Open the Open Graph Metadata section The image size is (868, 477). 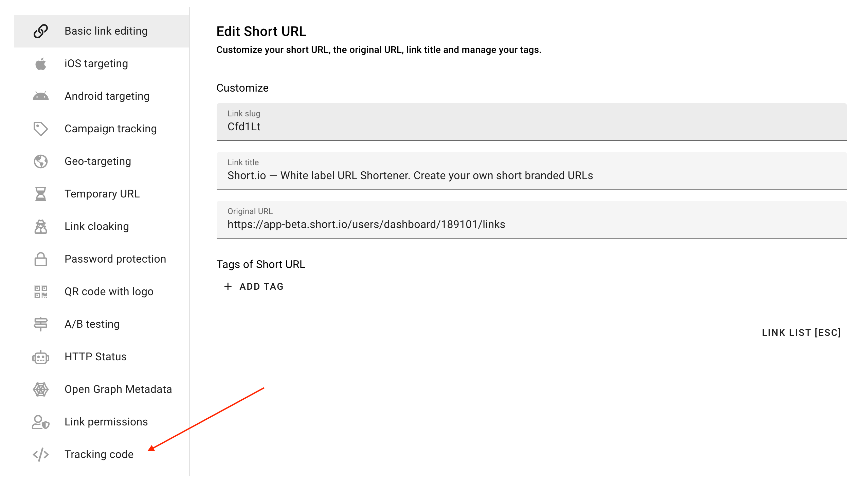118,389
